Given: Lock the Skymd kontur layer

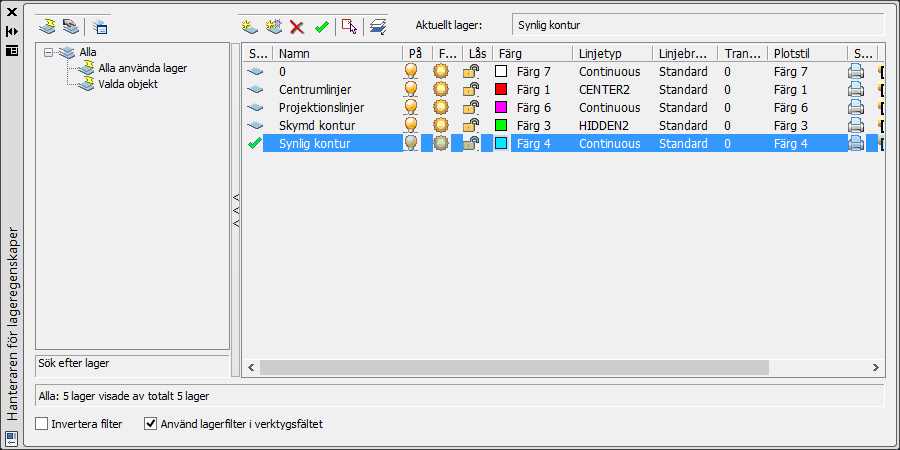Looking at the screenshot, I should click(x=471, y=125).
